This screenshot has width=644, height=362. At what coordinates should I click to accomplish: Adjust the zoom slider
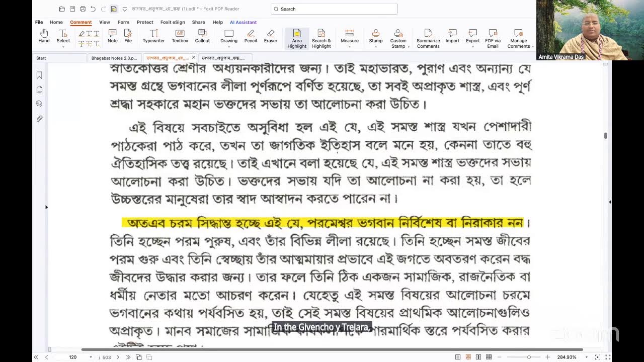point(529,357)
